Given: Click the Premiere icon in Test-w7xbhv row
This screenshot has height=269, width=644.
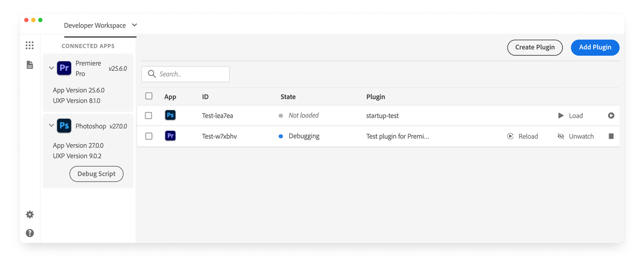Looking at the screenshot, I should (170, 136).
